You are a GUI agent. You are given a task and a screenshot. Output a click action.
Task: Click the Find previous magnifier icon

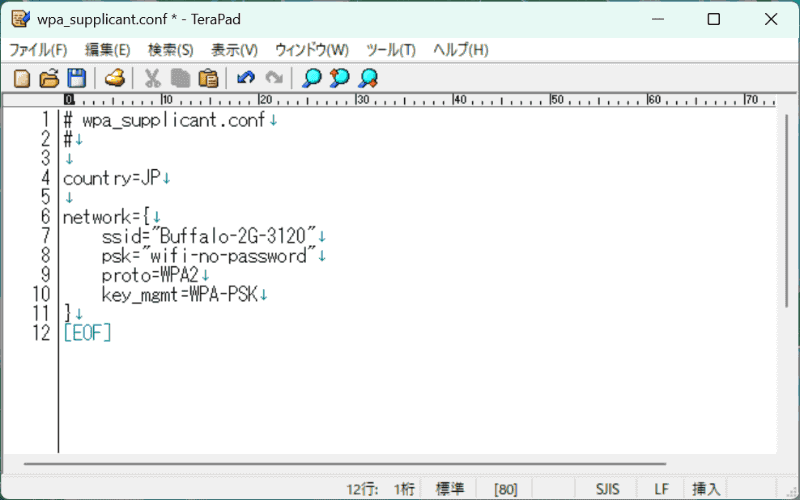[x=340, y=79]
